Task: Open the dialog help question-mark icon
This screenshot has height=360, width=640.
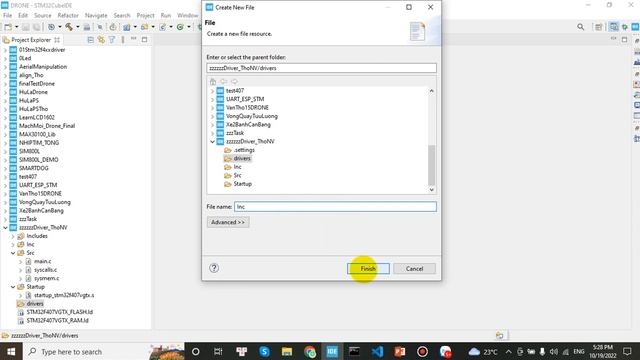Action: 214,268
